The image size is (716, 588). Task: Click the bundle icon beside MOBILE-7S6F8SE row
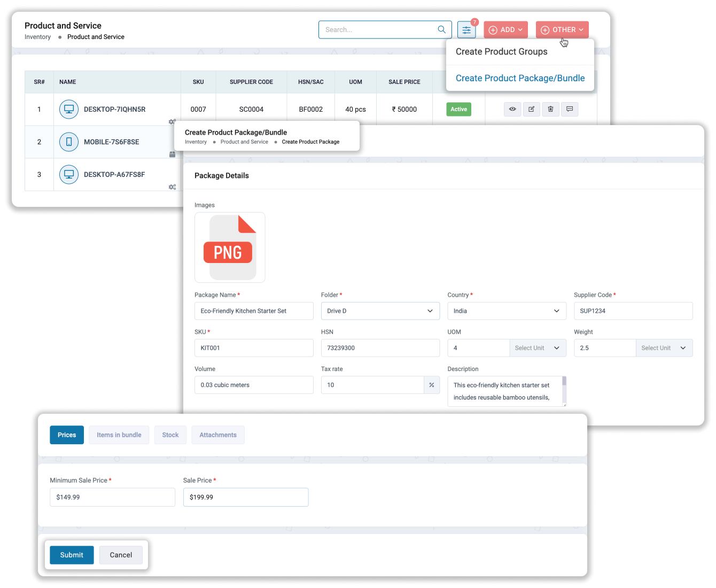(173, 154)
